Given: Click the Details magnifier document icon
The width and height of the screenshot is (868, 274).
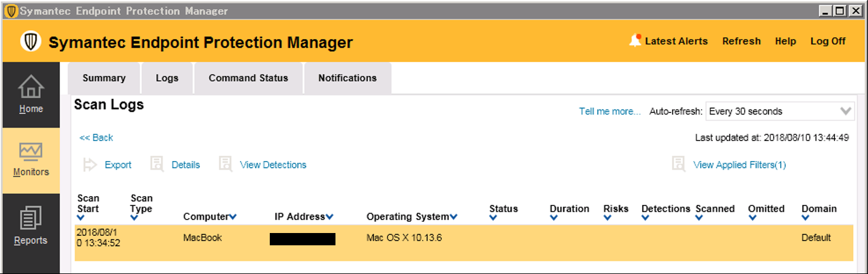Looking at the screenshot, I should point(157,164).
